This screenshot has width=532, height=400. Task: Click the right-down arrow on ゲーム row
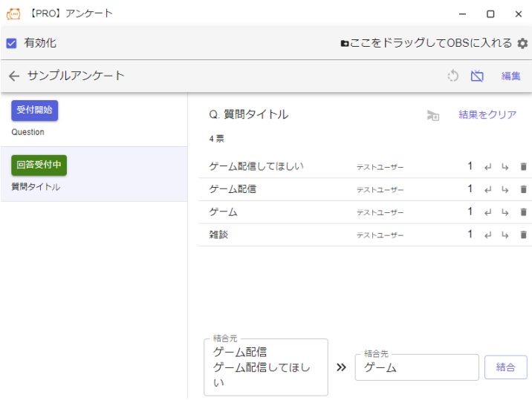[x=505, y=212]
